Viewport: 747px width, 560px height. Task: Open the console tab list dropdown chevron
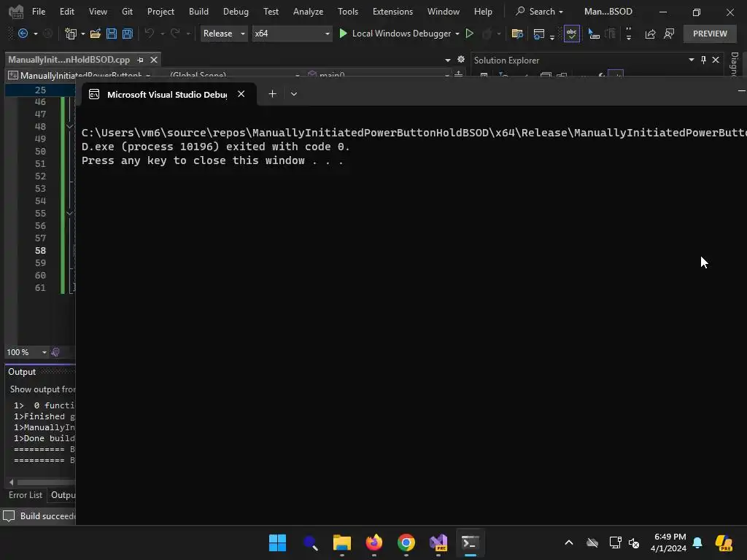coord(294,94)
